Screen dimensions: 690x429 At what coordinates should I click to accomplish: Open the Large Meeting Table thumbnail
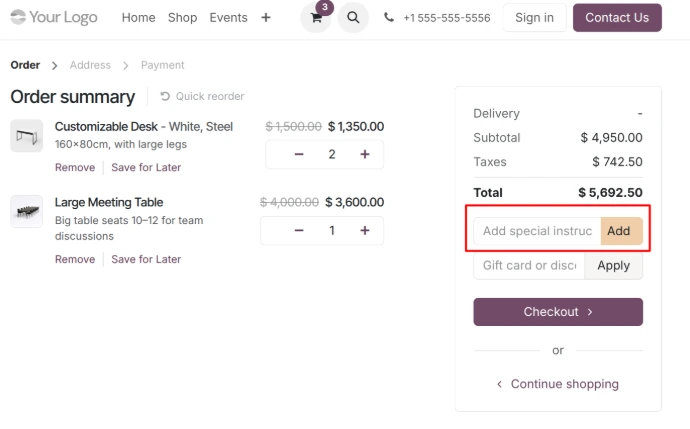tap(27, 211)
